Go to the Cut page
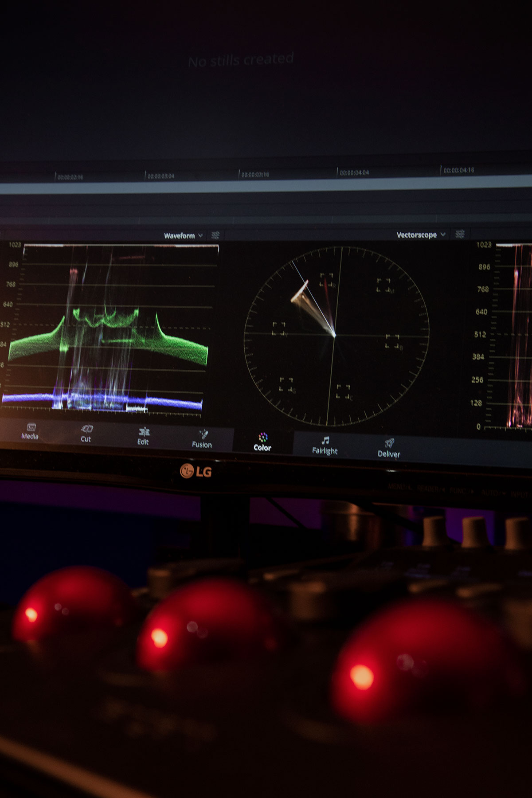Screen dimensions: 532x798 click(86, 434)
